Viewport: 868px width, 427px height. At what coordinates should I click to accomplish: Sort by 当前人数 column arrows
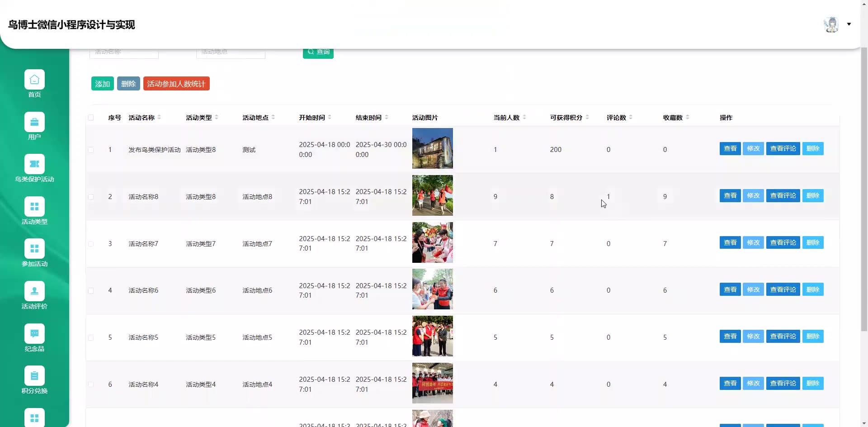pos(524,118)
